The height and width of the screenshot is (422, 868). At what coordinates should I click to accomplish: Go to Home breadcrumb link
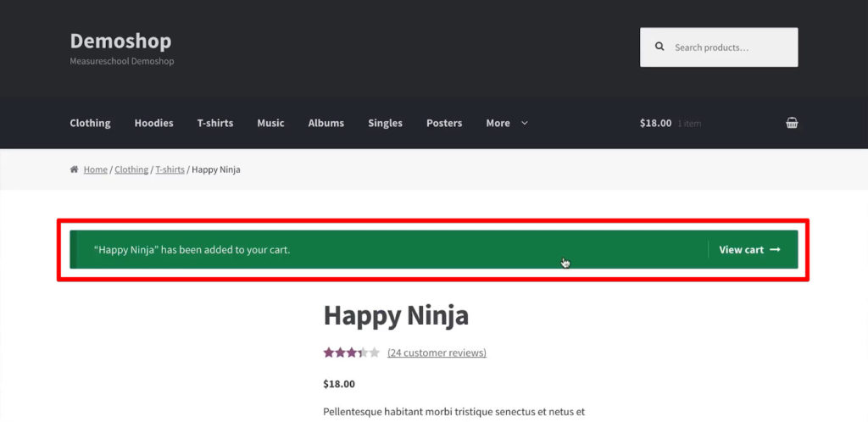pyautogui.click(x=95, y=169)
